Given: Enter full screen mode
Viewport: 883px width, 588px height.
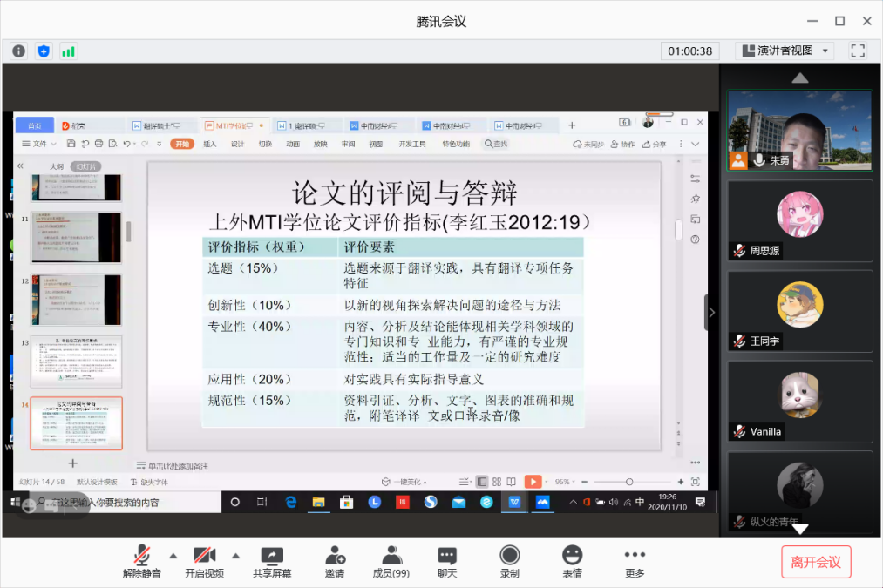Looking at the screenshot, I should [858, 51].
